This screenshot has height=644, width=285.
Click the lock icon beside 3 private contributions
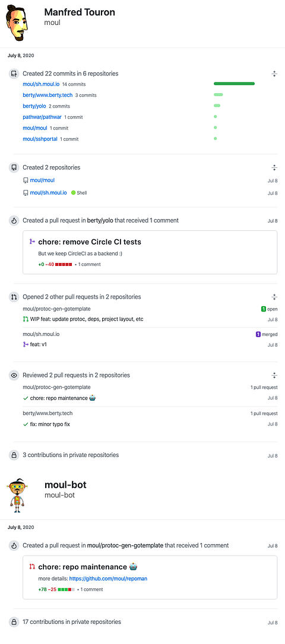click(14, 455)
